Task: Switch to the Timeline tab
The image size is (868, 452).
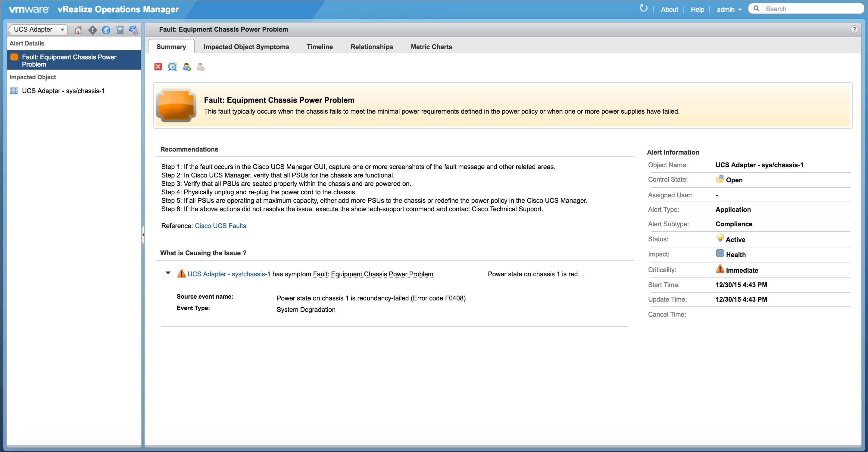Action: tap(320, 47)
